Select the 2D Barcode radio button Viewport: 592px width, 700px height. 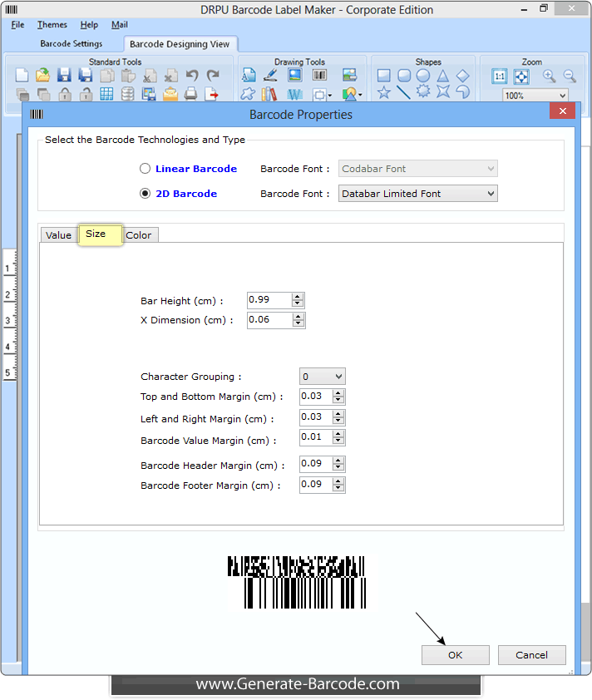point(146,194)
